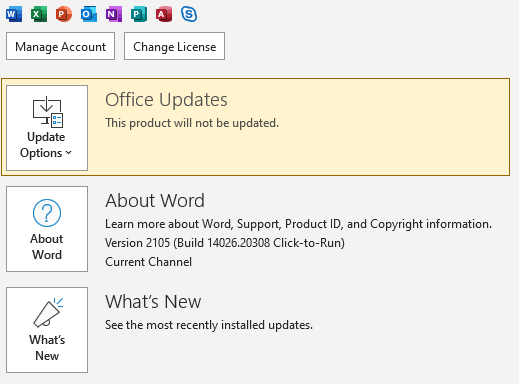Click the PowerPoint app icon
519x384 pixels.
64,14
